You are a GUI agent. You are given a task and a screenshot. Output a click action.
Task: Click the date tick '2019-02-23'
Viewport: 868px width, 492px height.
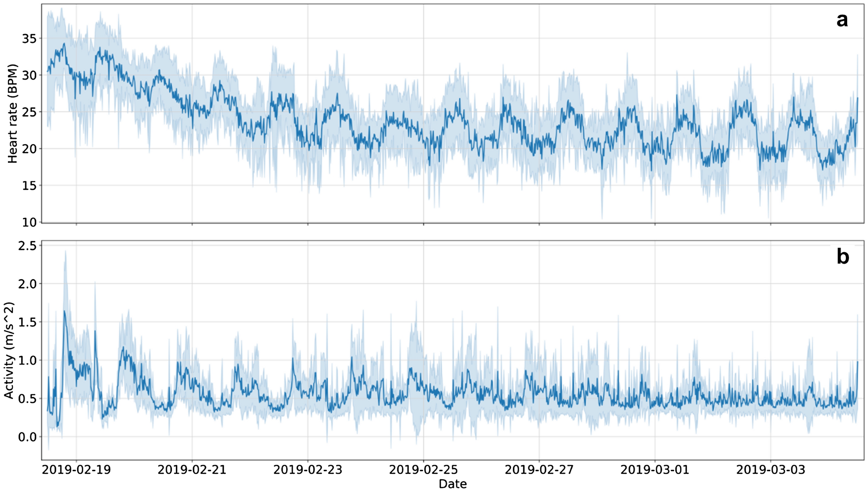pyautogui.click(x=308, y=469)
